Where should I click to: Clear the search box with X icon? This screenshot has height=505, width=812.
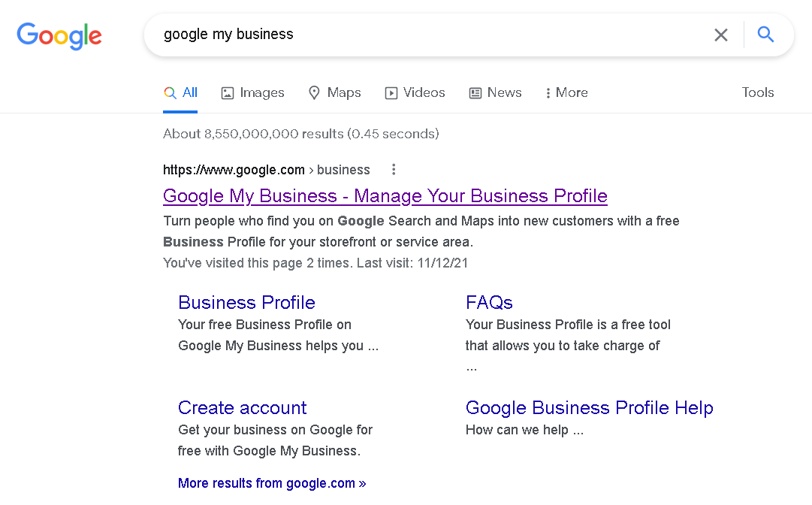[x=721, y=35]
